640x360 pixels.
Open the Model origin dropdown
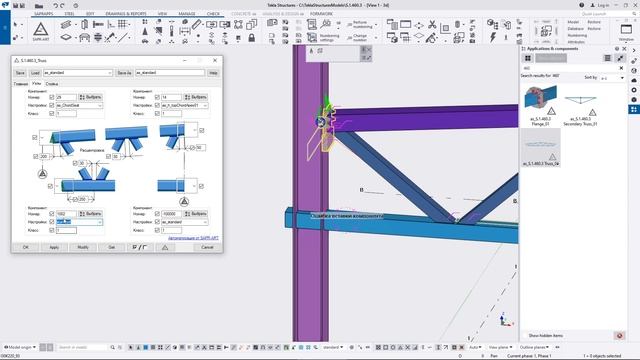pyautogui.click(x=19, y=347)
